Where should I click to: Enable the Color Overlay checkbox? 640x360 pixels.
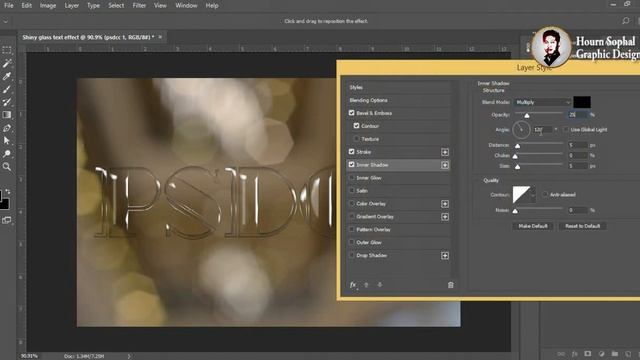351,203
